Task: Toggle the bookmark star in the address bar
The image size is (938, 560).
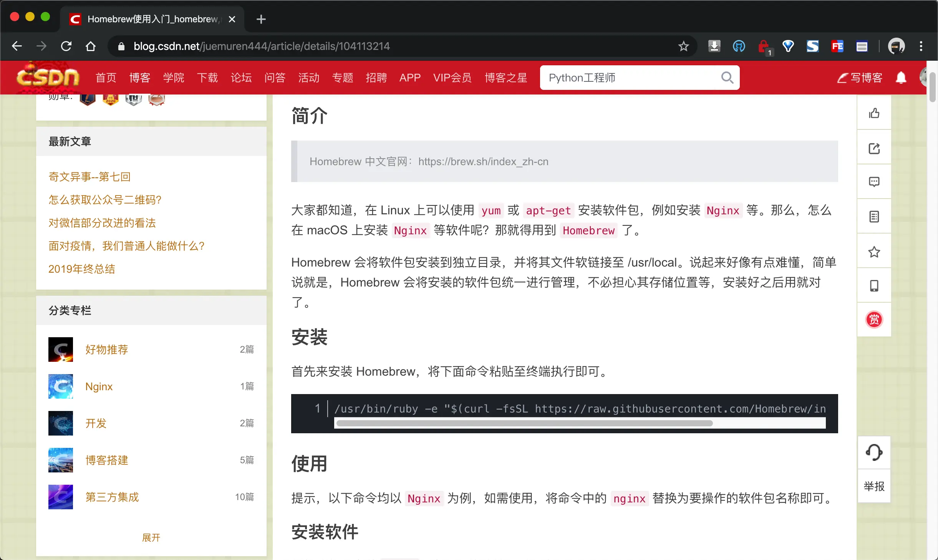Action: (x=683, y=46)
